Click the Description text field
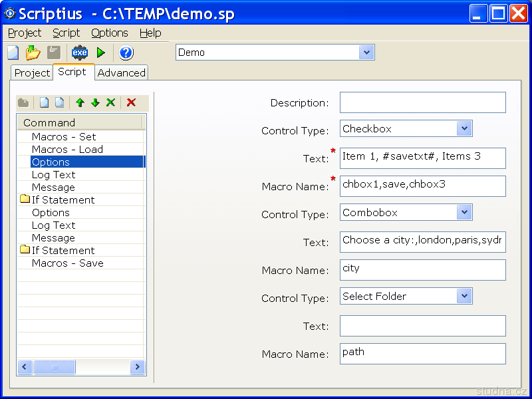The height and width of the screenshot is (399, 532). [422, 102]
